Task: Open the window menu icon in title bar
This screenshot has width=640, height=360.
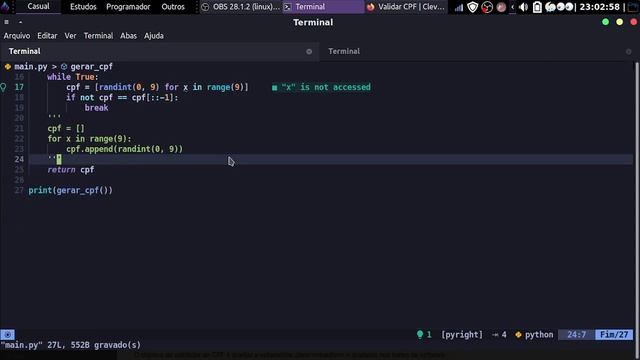Action: [x=7, y=22]
